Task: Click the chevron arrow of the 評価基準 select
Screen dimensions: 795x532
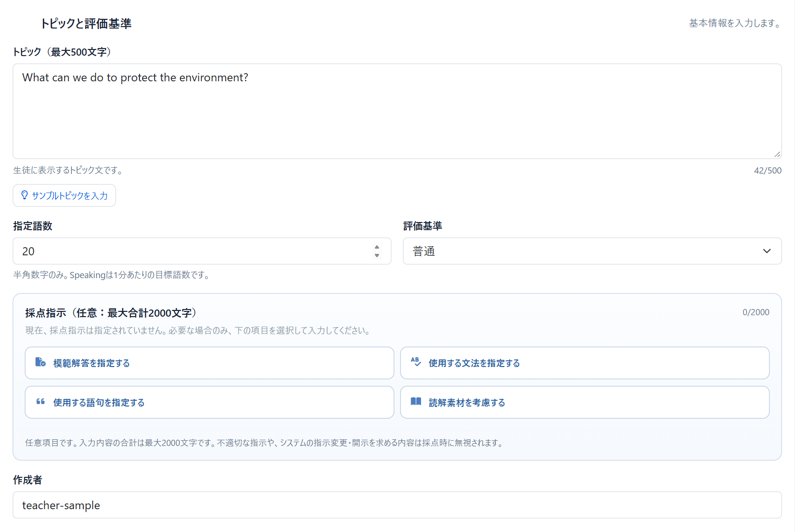Action: pos(767,251)
